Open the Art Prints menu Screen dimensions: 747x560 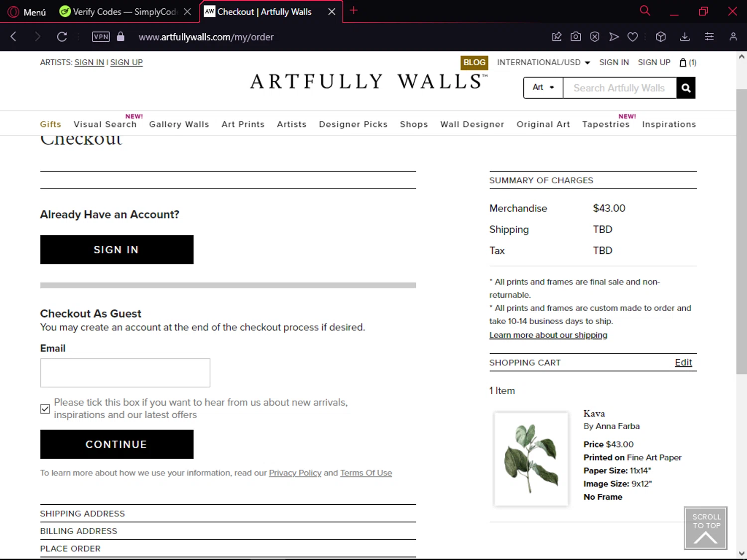click(243, 124)
